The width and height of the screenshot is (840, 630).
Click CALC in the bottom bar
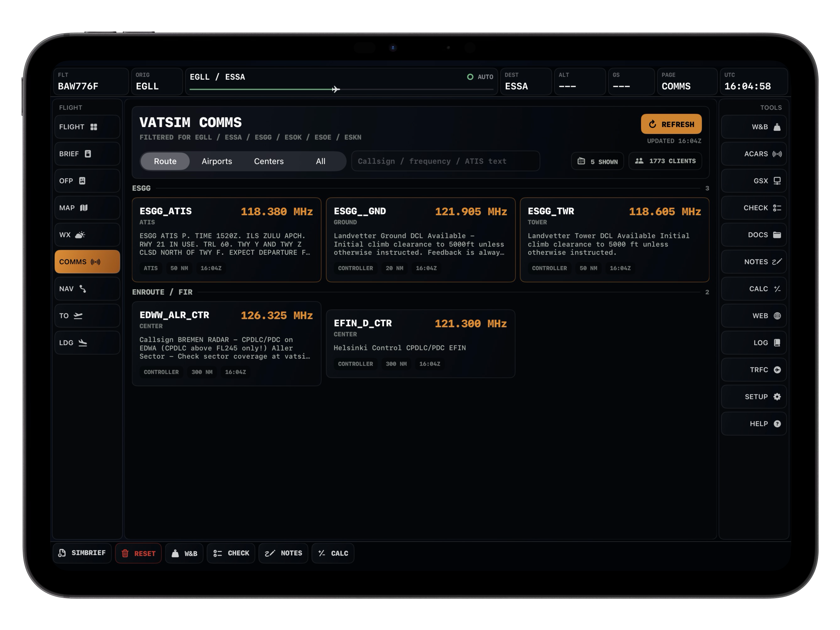point(333,553)
